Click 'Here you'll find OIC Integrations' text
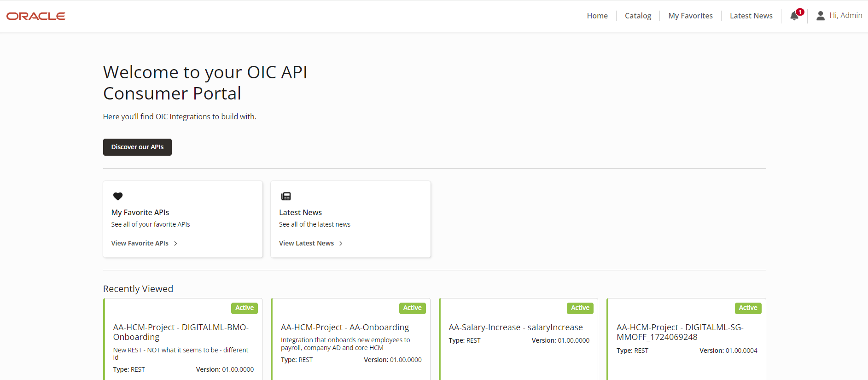Image resolution: width=868 pixels, height=380 pixels. point(180,117)
